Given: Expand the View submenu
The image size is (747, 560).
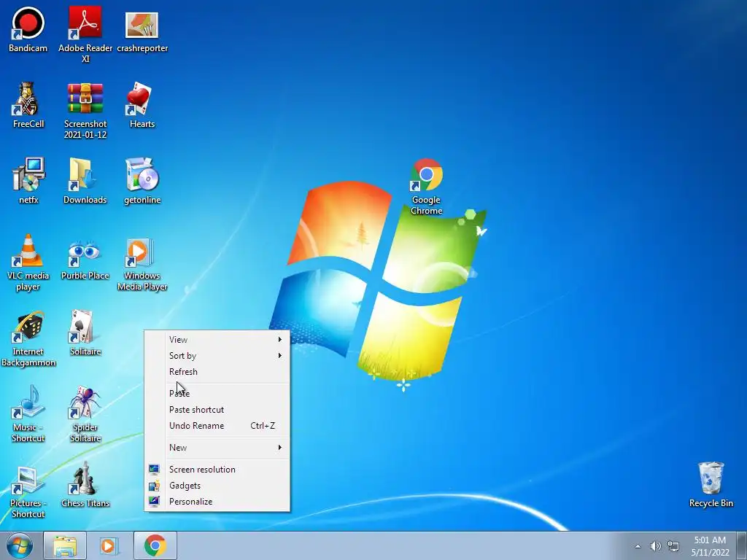Looking at the screenshot, I should tap(217, 340).
